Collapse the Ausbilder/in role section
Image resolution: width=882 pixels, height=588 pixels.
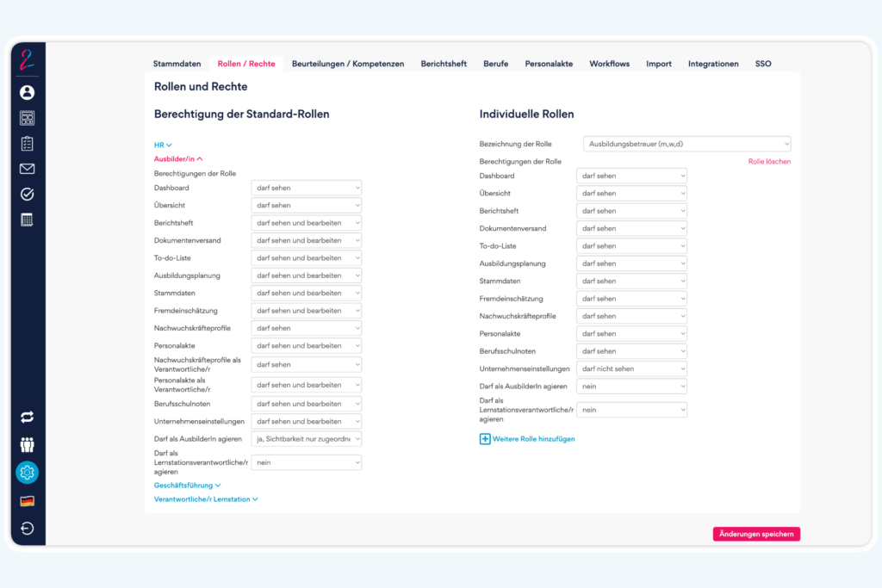coord(178,158)
